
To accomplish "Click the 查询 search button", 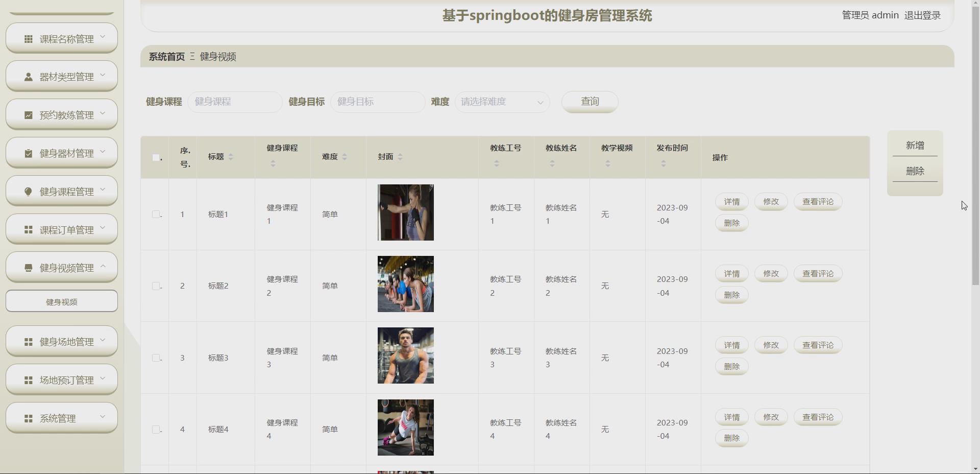I will (x=590, y=102).
